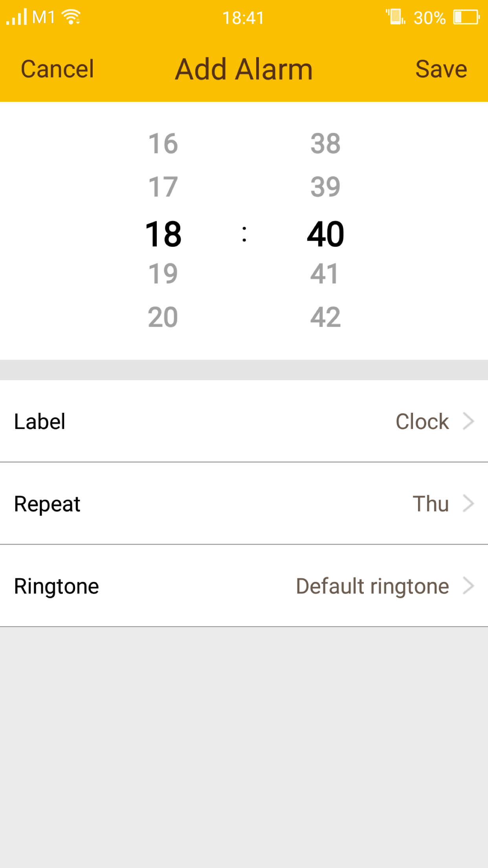The image size is (488, 868).
Task: Tap the cellular signal bars icon
Action: pyautogui.click(x=17, y=17)
